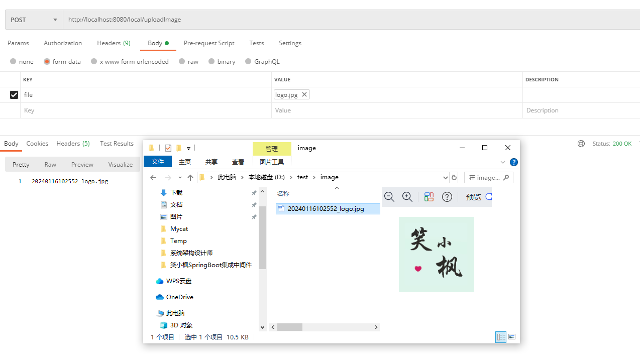The width and height of the screenshot is (640, 364).
Task: Click the request URL field
Action: pyautogui.click(x=352, y=20)
